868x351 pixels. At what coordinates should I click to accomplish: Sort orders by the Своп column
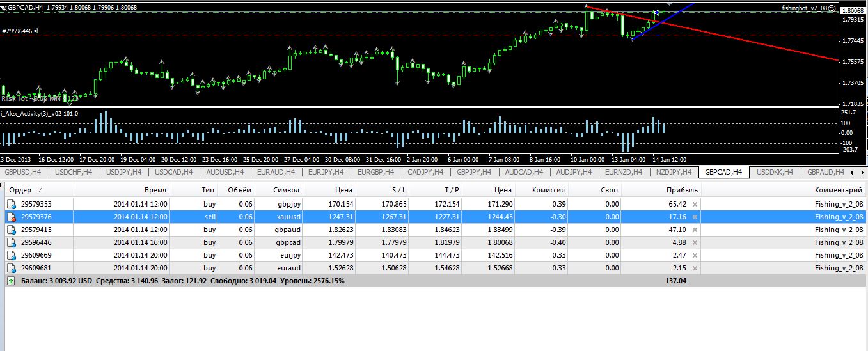pyautogui.click(x=595, y=190)
